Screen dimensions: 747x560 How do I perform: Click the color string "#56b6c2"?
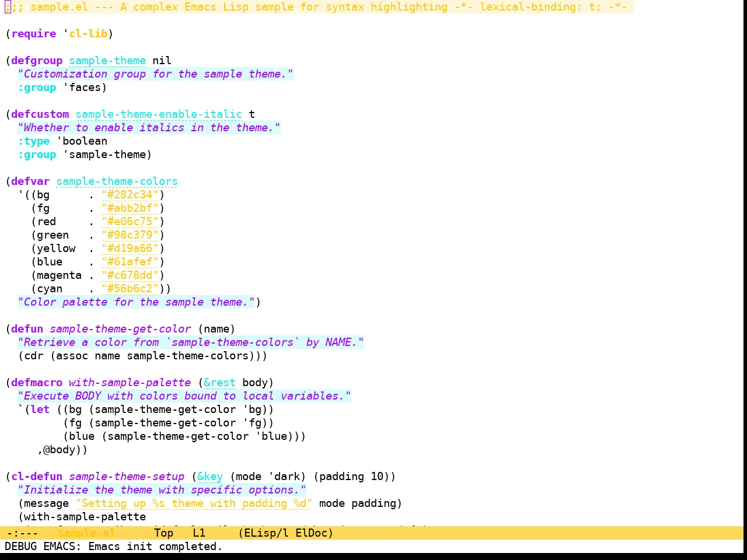click(x=130, y=289)
